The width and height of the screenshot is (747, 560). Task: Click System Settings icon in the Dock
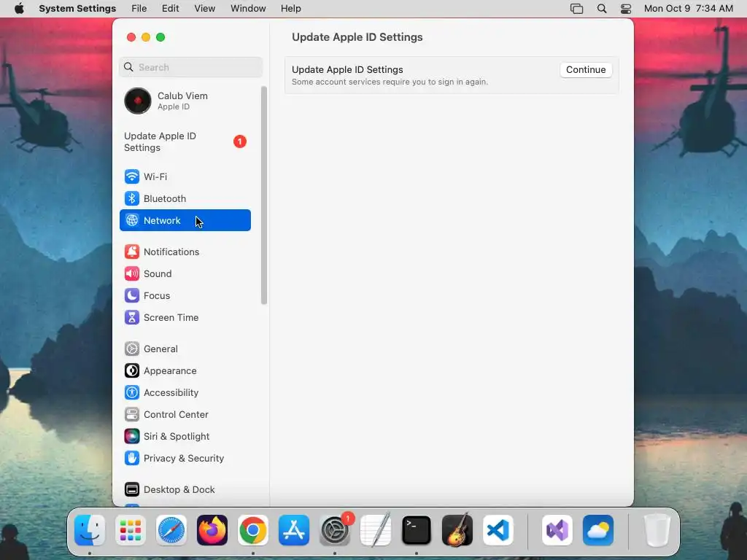click(x=335, y=530)
